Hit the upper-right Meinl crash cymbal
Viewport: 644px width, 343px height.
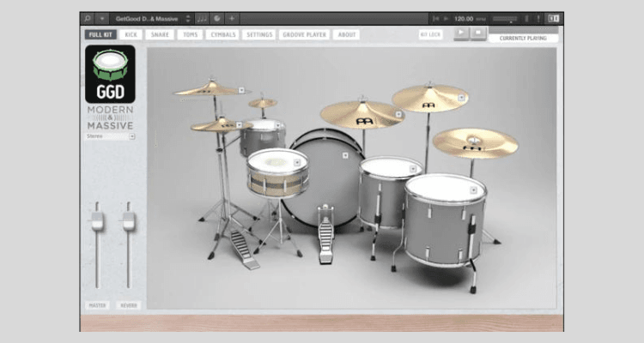429,99
